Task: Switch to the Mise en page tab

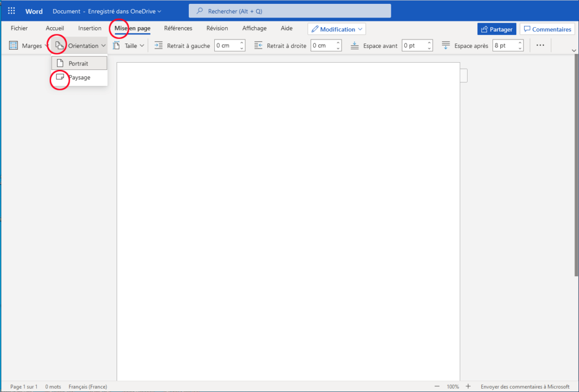Action: coord(132,28)
